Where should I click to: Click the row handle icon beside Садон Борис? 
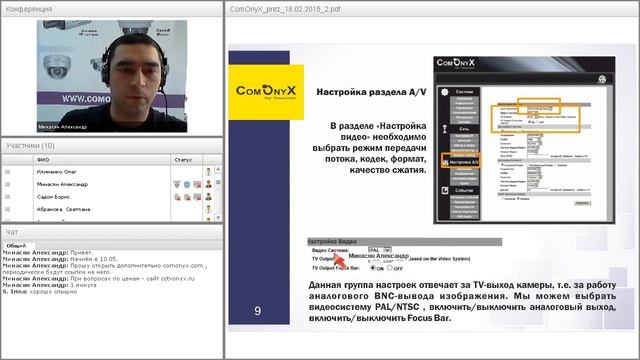pyautogui.click(x=7, y=197)
